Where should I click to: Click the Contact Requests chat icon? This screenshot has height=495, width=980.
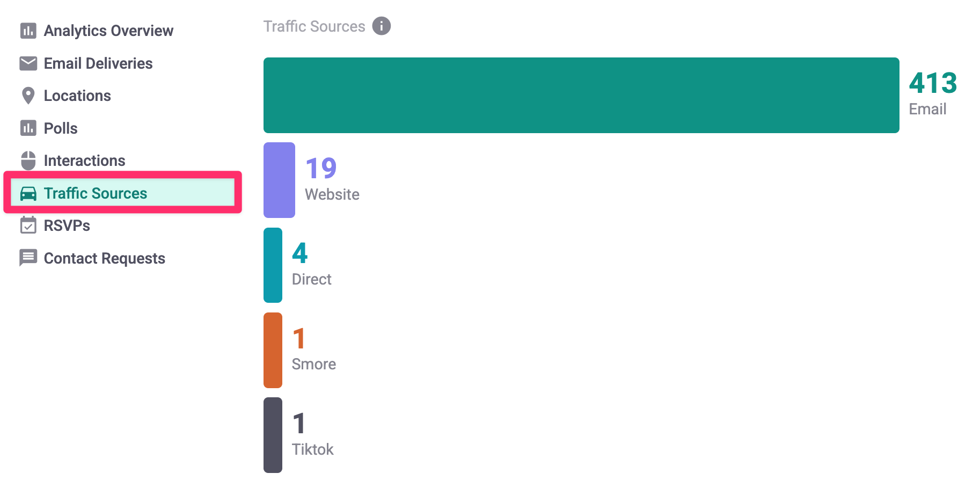click(28, 258)
